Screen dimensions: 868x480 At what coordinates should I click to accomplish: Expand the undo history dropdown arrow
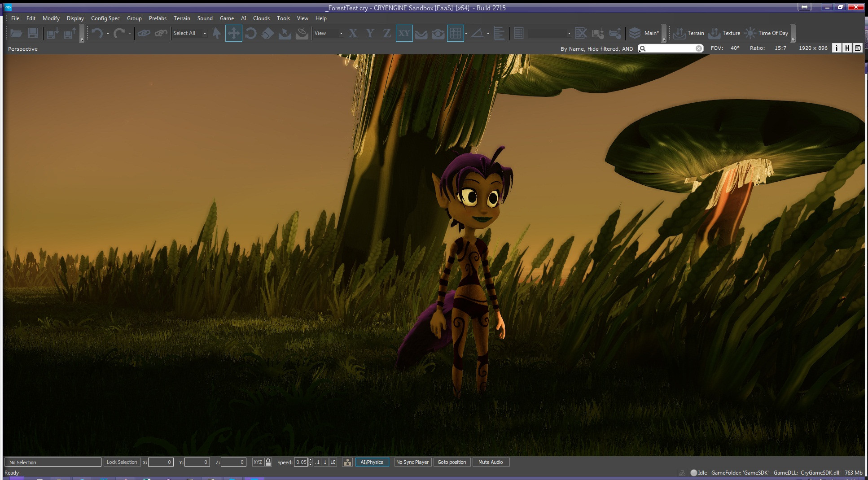[x=108, y=34]
